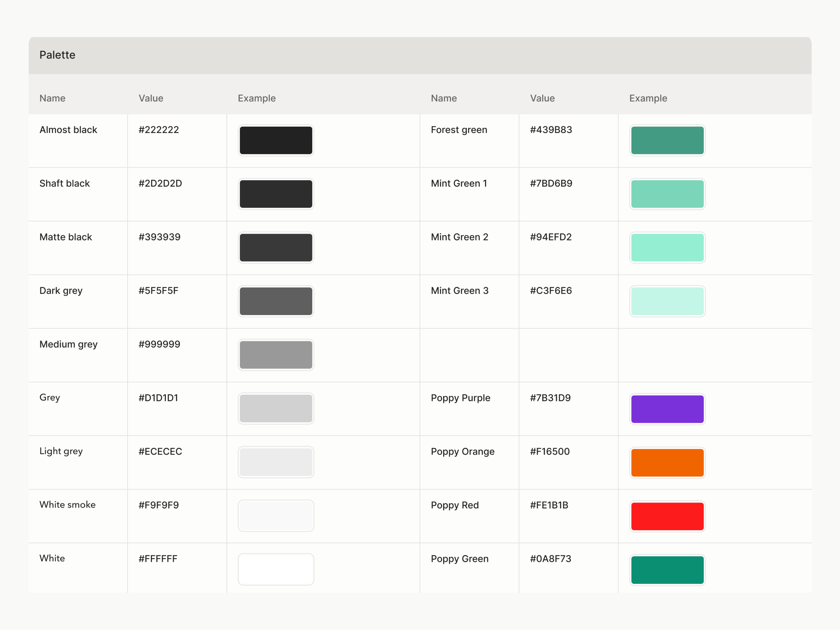This screenshot has height=630, width=840.
Task: Click the White color swatch
Action: (x=276, y=569)
